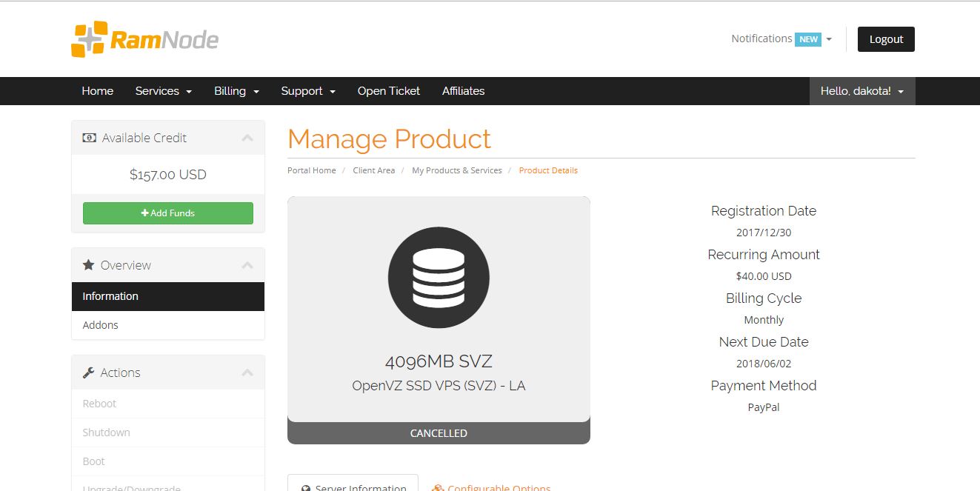Click the Reboot action
Image resolution: width=980 pixels, height=491 pixels.
tap(168, 404)
